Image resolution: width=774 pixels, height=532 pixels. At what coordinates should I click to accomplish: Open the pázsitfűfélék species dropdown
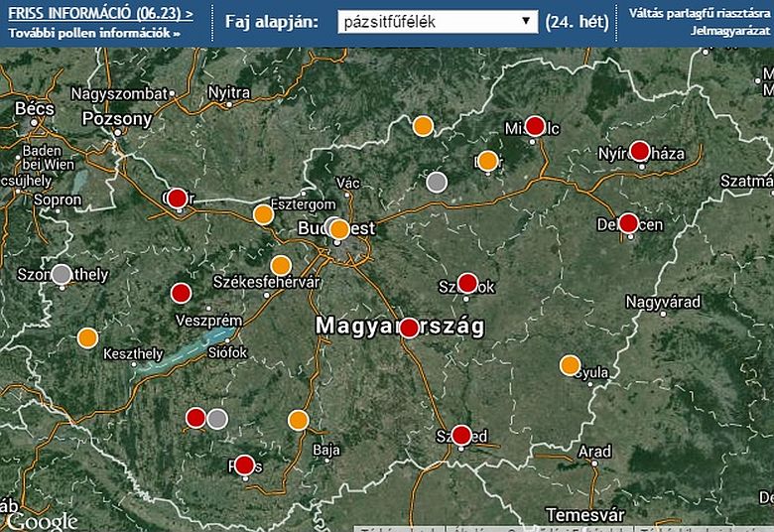pos(437,21)
